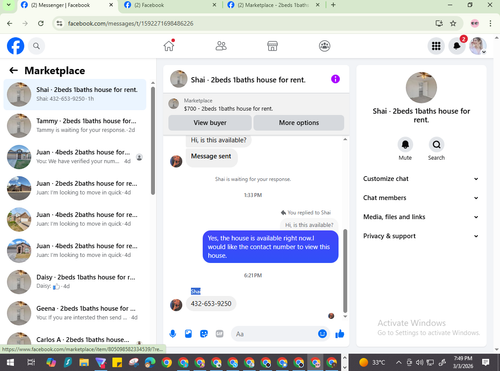Open Shai's 2beds 1baths house conversation
Screen dimensions: 500x371
[x=75, y=94]
